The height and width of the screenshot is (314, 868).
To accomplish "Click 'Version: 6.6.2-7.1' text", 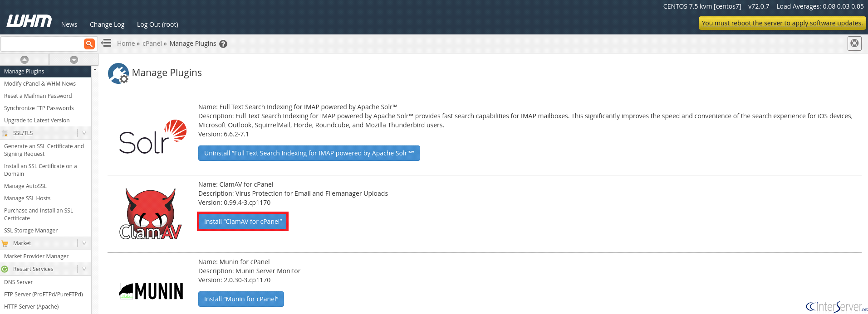I will coord(223,134).
